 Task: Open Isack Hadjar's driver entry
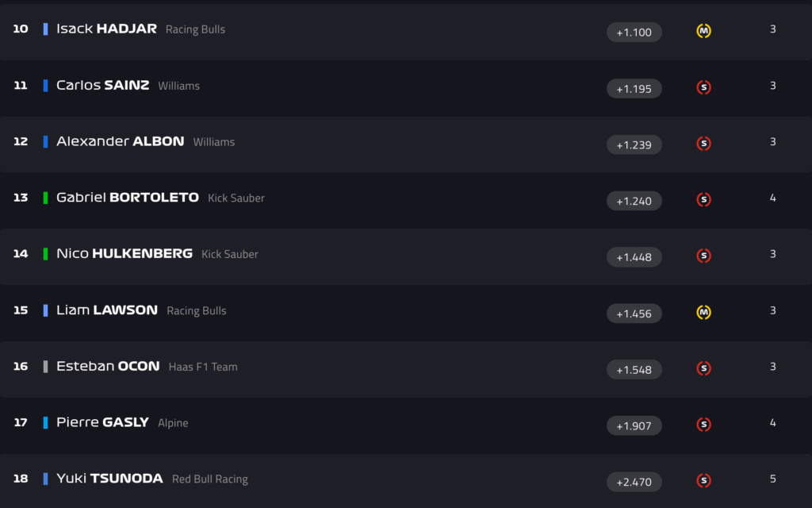pyautogui.click(x=106, y=29)
